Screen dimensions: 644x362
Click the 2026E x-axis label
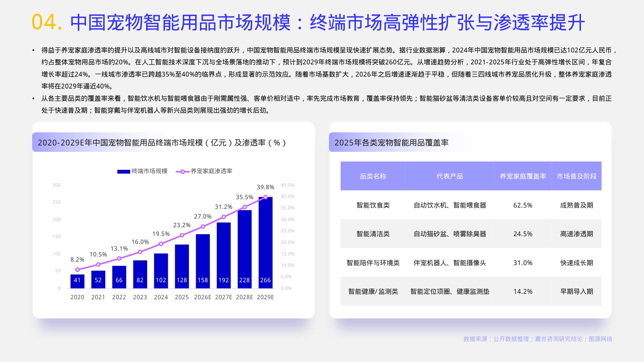tap(203, 297)
